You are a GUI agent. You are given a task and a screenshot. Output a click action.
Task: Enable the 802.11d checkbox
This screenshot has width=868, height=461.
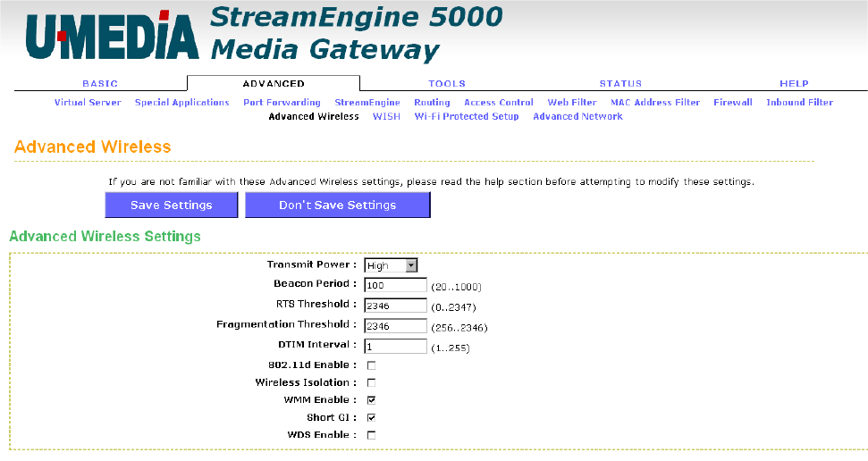(x=372, y=365)
